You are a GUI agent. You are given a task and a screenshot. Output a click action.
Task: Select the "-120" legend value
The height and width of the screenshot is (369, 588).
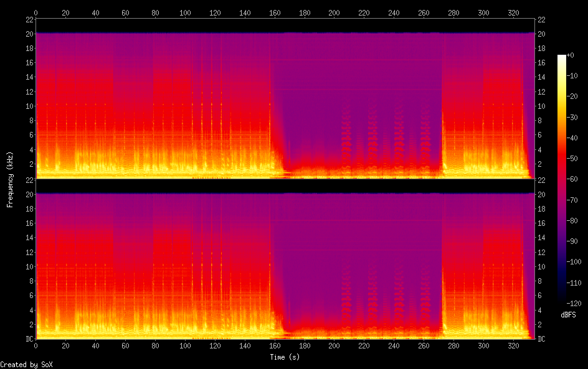pyautogui.click(x=574, y=304)
